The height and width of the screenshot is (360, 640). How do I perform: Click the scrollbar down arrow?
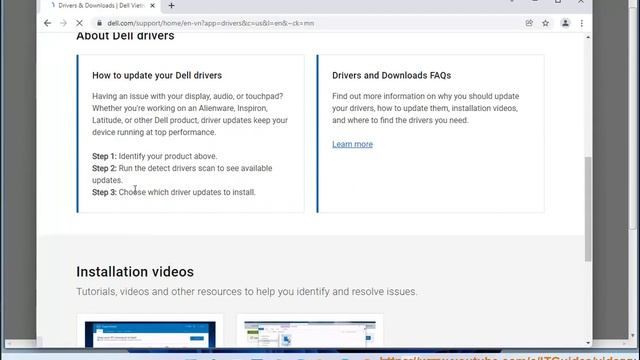click(588, 343)
